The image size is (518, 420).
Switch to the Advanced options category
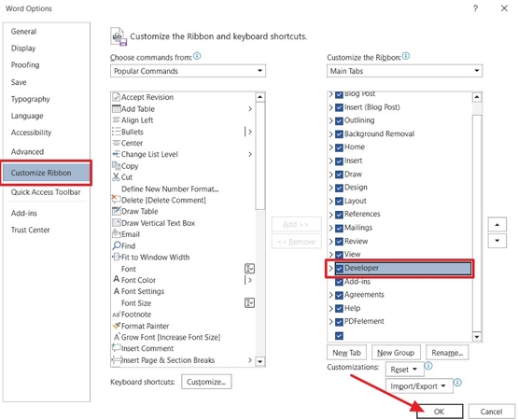click(27, 152)
